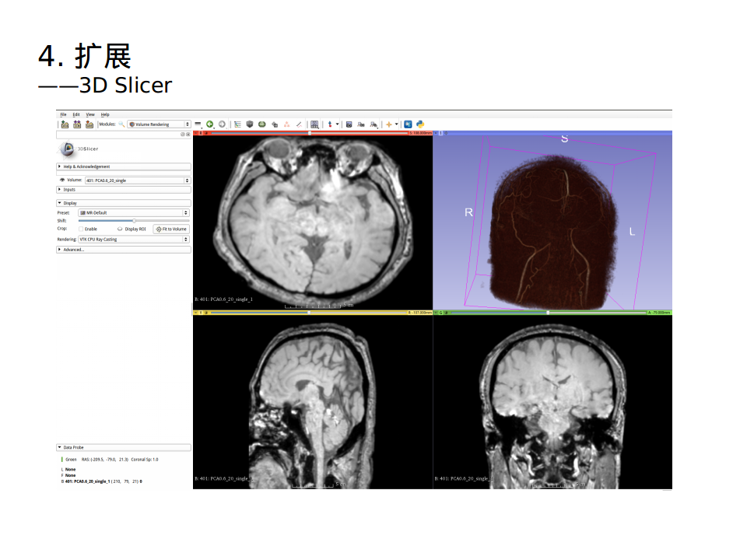Click the green slice offset slider
The image size is (747, 560).
click(548, 313)
